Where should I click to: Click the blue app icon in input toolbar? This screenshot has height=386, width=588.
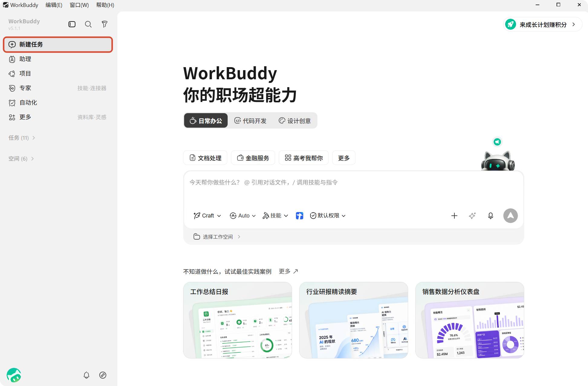(x=300, y=216)
